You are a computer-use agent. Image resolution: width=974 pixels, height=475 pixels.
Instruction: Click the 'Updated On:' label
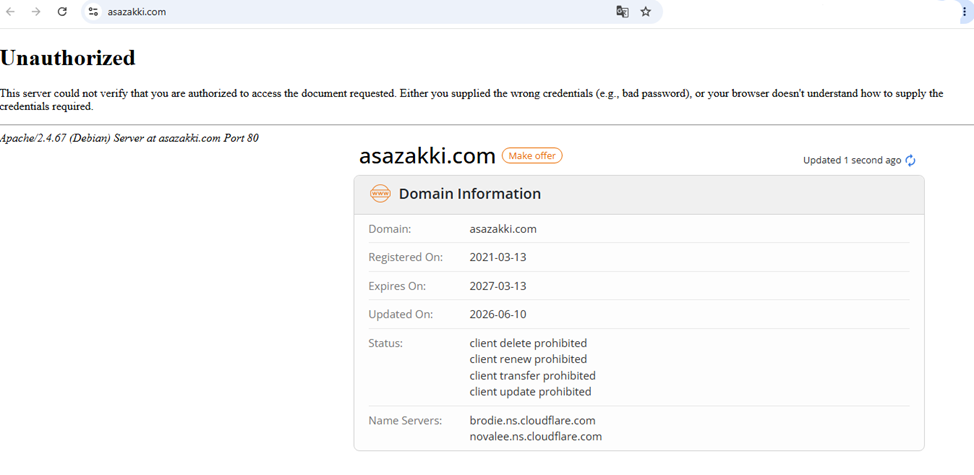pyautogui.click(x=401, y=315)
